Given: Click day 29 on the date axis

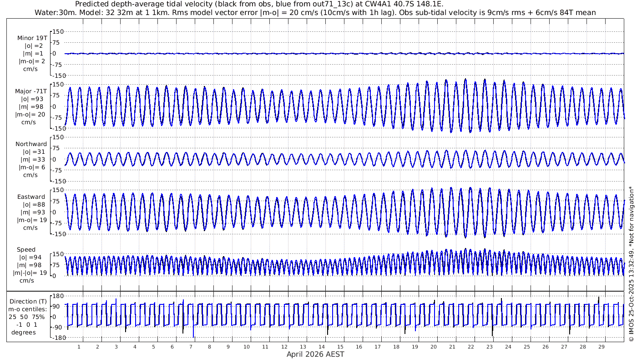Looking at the screenshot, I should (601, 346).
